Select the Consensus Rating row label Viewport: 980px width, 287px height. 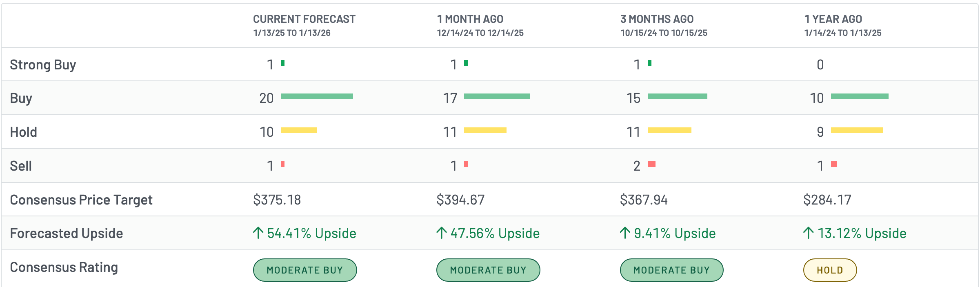tap(64, 267)
